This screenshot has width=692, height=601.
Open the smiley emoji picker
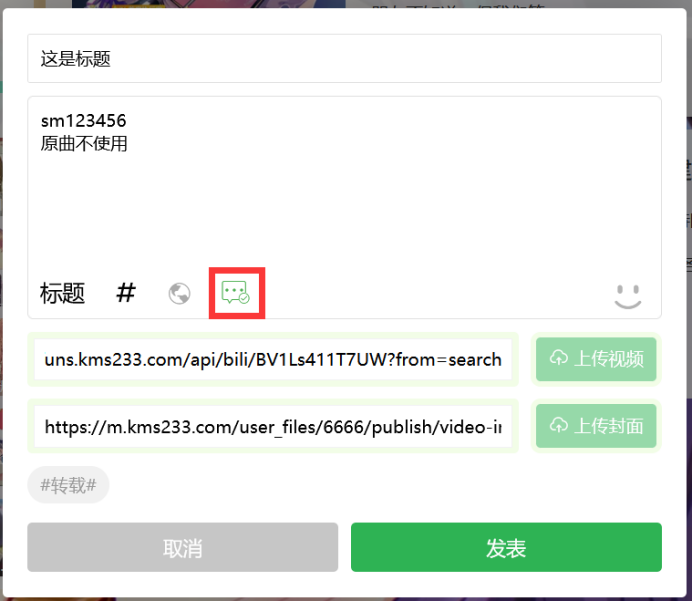click(628, 297)
